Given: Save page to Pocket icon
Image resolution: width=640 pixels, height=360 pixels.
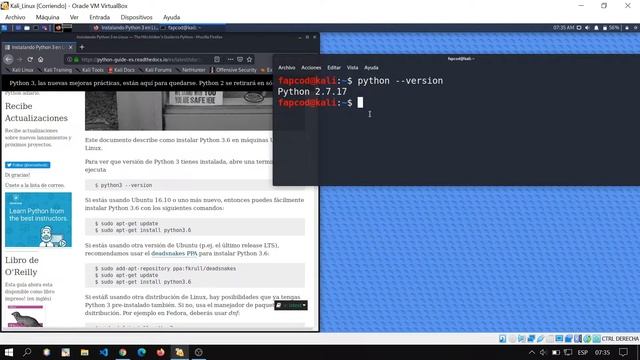Looking at the screenshot, I should click(x=240, y=60).
